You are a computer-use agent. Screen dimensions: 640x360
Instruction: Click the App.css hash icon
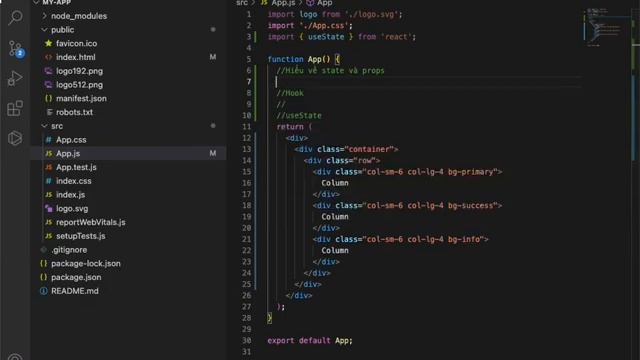(x=49, y=140)
